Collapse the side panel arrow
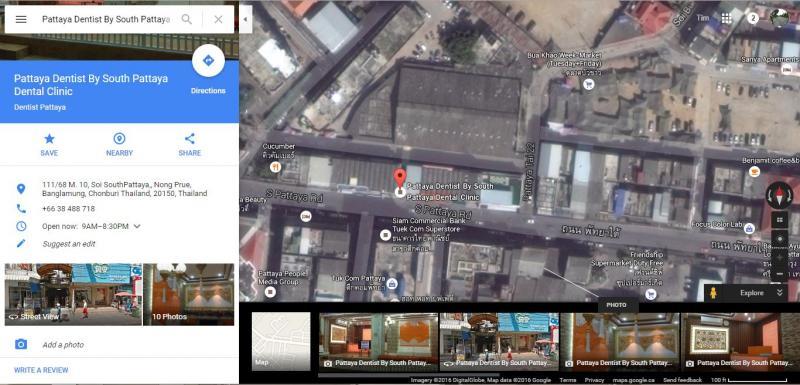This screenshot has width=800, height=385. 245,19
